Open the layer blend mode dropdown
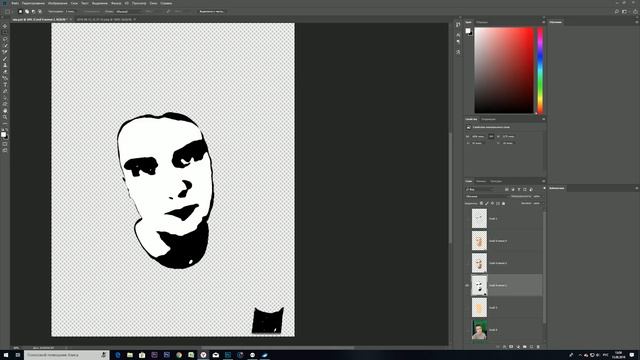The image size is (640, 360). (486, 196)
